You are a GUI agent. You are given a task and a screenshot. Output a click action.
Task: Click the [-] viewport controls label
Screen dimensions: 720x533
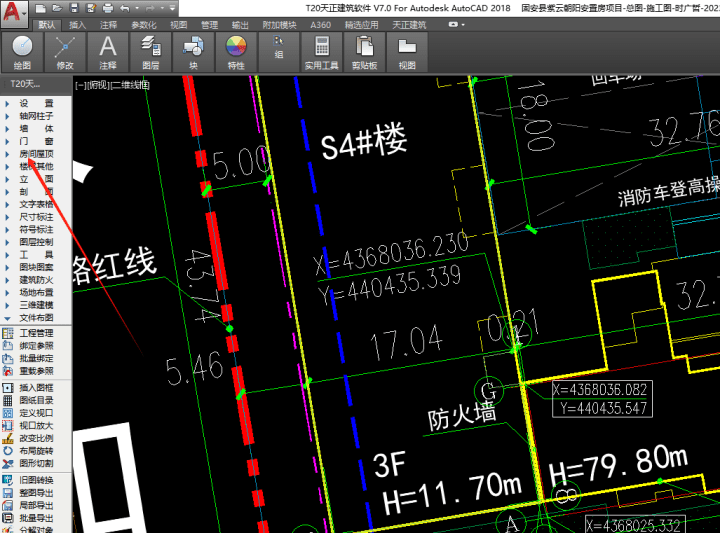[x=81, y=85]
